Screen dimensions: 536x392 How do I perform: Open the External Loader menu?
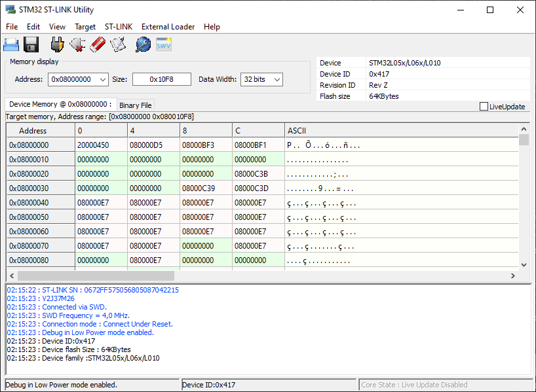[x=168, y=27]
